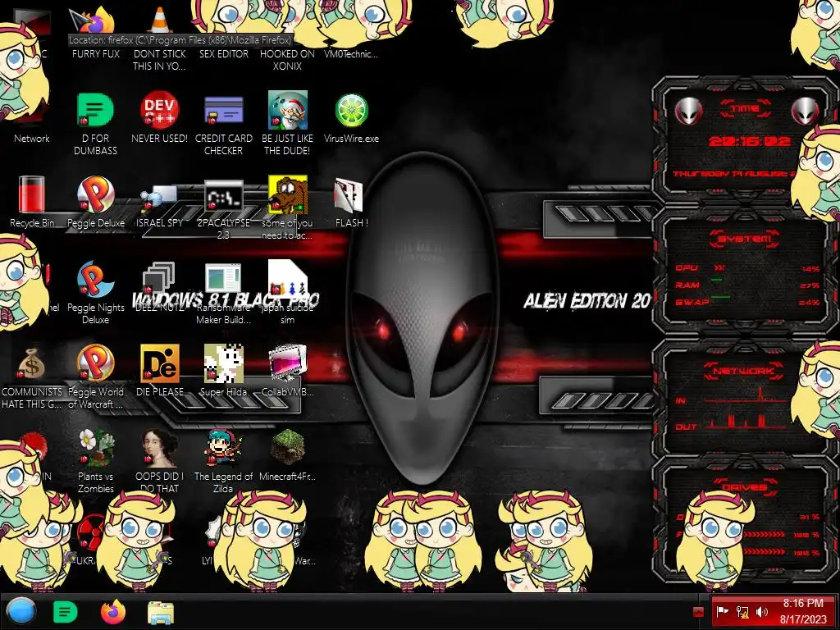
Task: Open OOPS DID I DO THAT portrait icon
Action: click(x=159, y=448)
